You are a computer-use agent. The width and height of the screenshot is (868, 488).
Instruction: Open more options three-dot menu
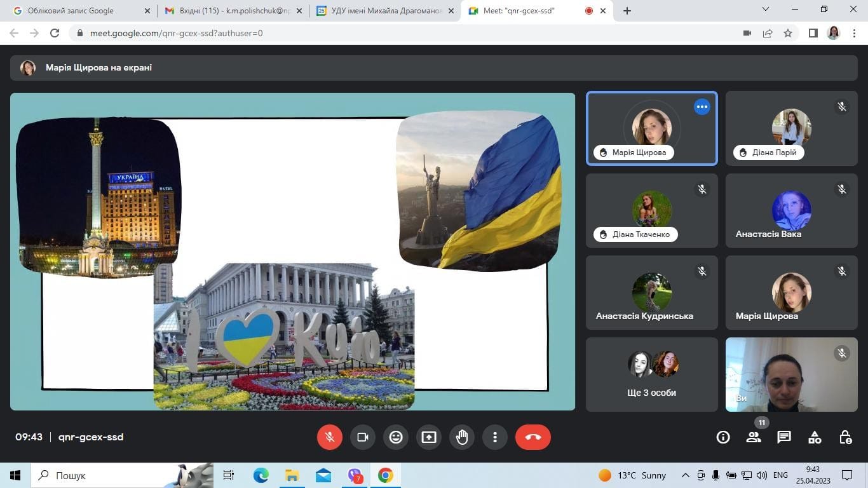[x=495, y=437]
